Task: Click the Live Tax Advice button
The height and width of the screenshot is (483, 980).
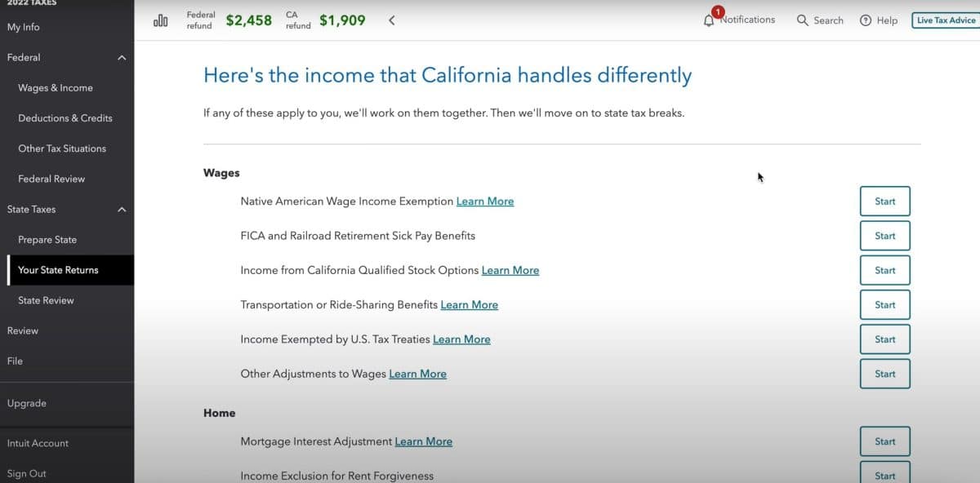Action: tap(945, 20)
